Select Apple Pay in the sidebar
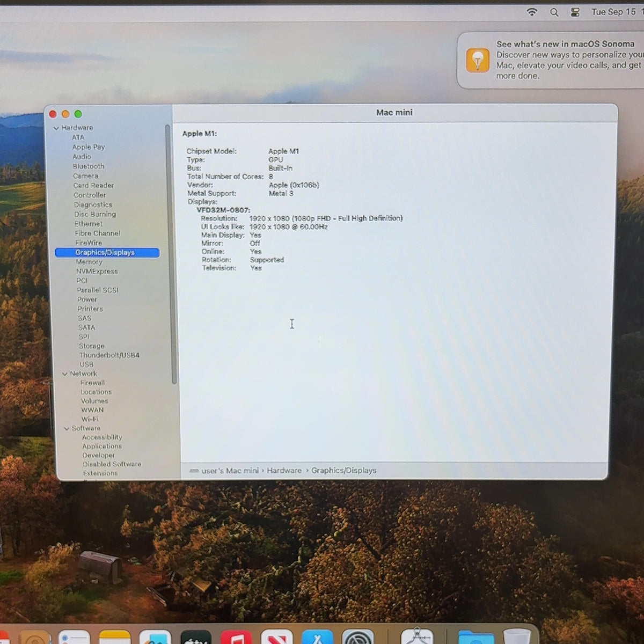Screen dimensions: 644x644 click(x=89, y=147)
